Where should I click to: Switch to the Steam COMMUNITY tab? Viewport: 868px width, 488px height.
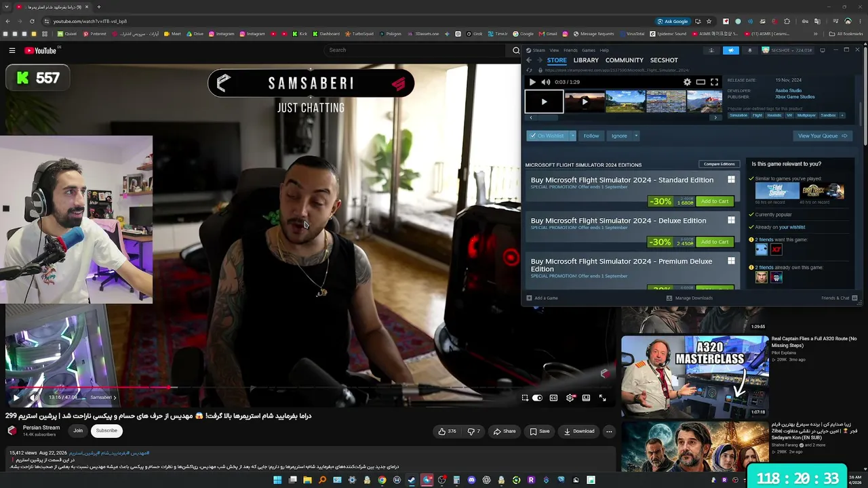[x=625, y=60]
